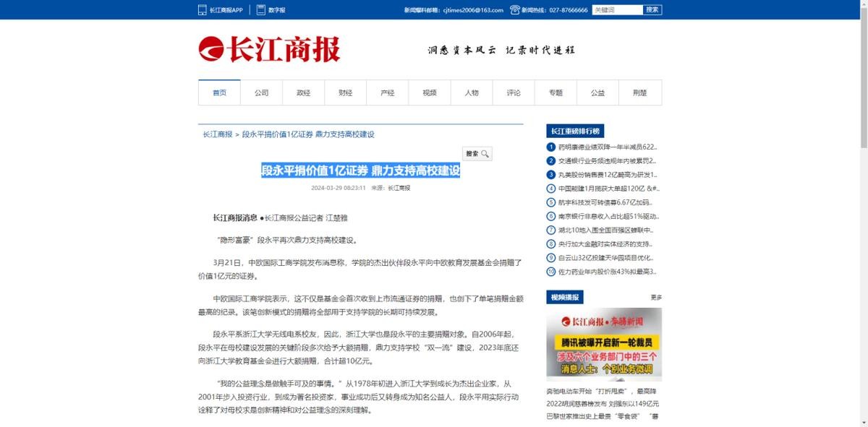Open the 荆楚 navigation tab

click(639, 92)
